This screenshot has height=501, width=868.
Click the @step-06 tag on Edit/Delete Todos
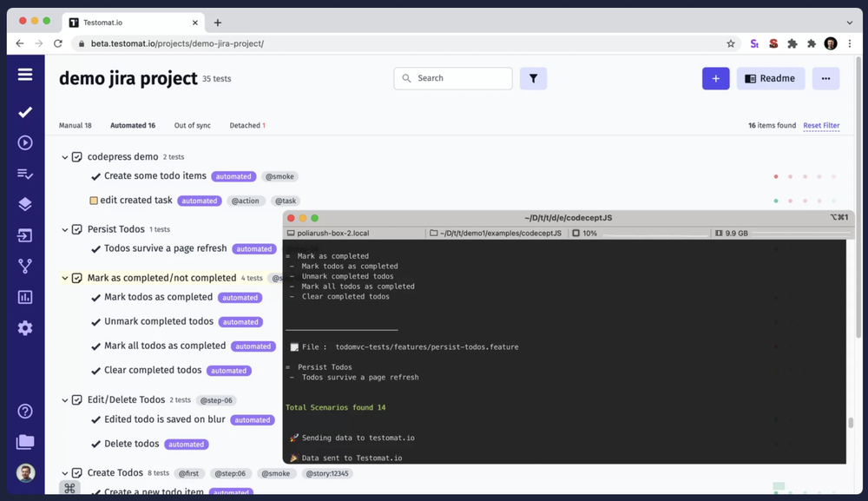[216, 400]
